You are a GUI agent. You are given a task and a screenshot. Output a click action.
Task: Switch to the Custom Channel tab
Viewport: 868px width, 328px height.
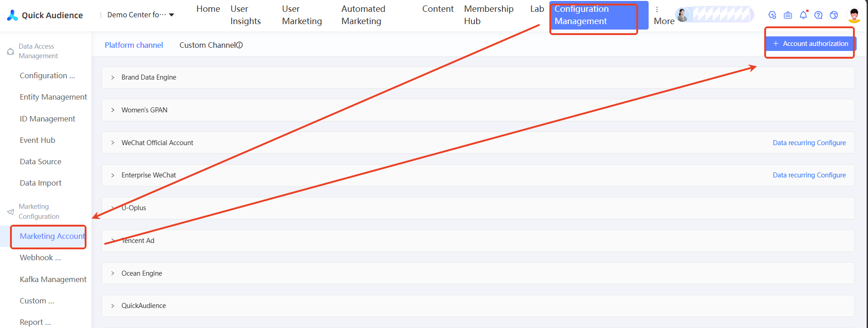point(208,45)
